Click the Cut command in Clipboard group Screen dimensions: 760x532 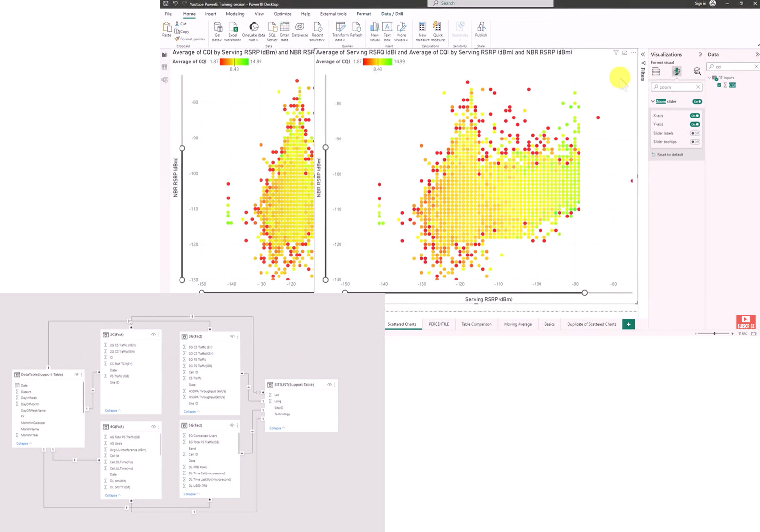181,24
